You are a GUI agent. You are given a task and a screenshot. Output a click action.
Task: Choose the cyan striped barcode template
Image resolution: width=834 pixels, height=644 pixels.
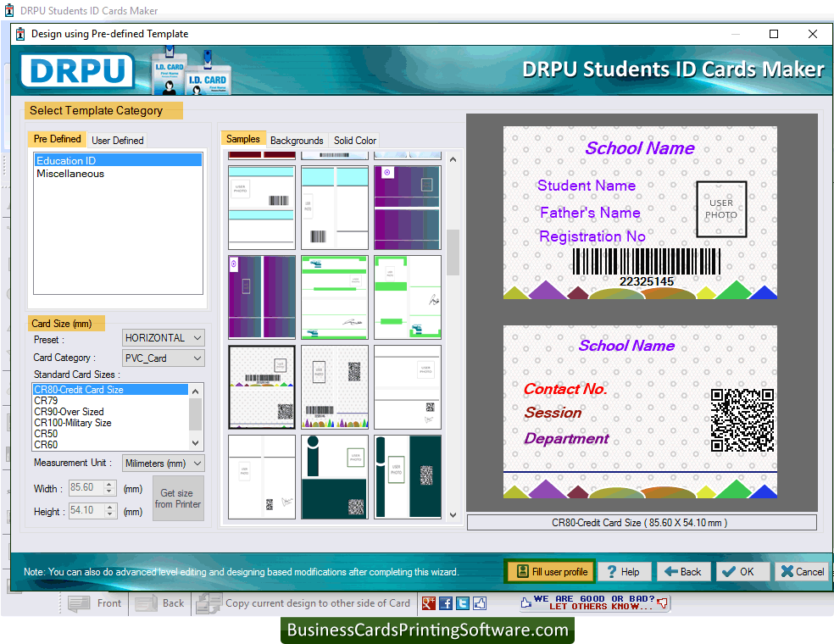[x=262, y=208]
